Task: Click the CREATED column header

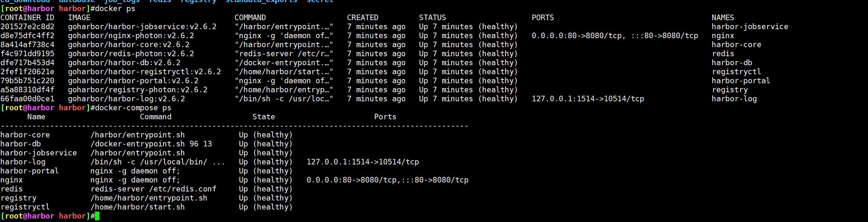Action: pyautogui.click(x=363, y=18)
